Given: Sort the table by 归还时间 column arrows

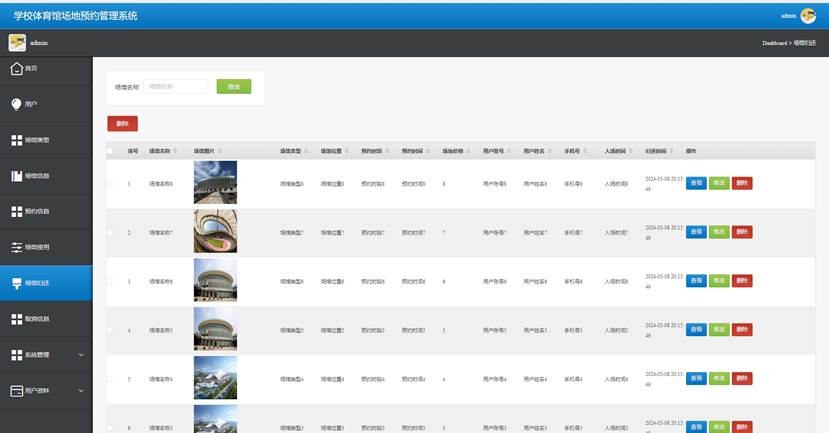Looking at the screenshot, I should click(x=672, y=151).
